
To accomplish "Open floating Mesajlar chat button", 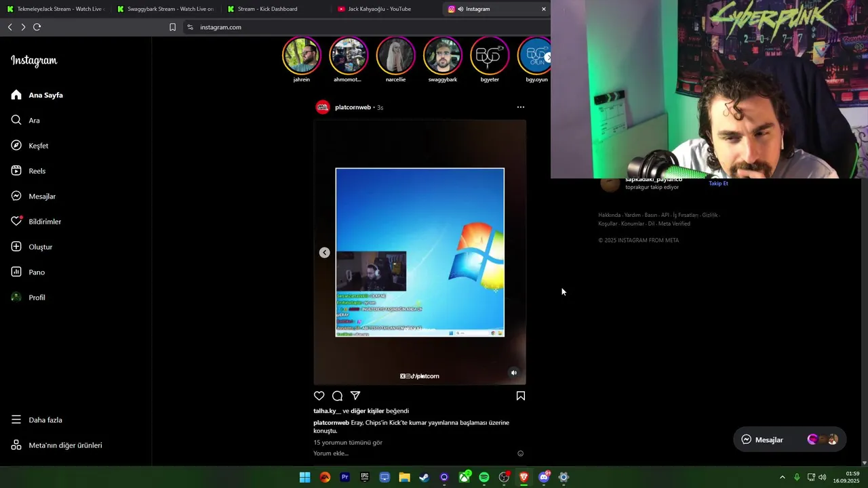I will point(790,439).
